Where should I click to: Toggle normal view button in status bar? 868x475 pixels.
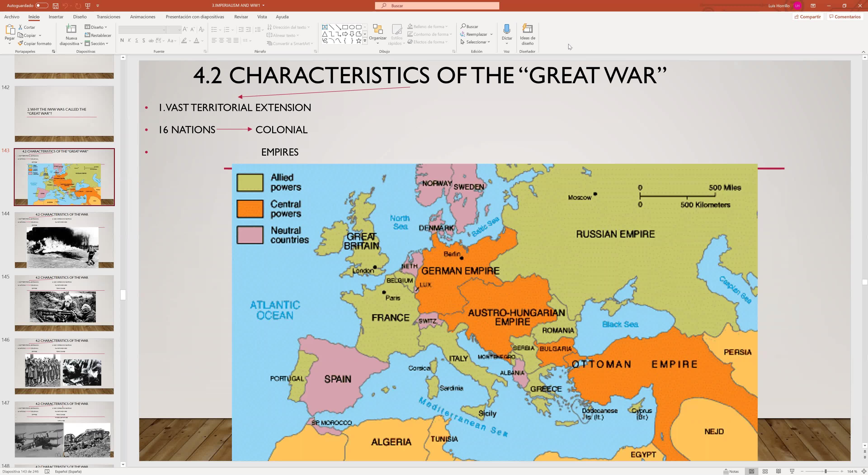pos(751,471)
